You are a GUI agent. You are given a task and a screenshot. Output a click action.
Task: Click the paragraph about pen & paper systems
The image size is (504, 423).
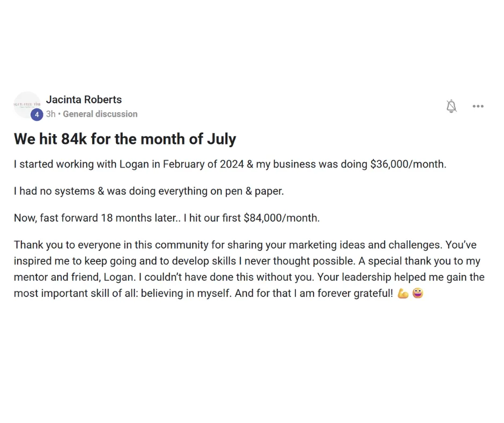pos(149,191)
